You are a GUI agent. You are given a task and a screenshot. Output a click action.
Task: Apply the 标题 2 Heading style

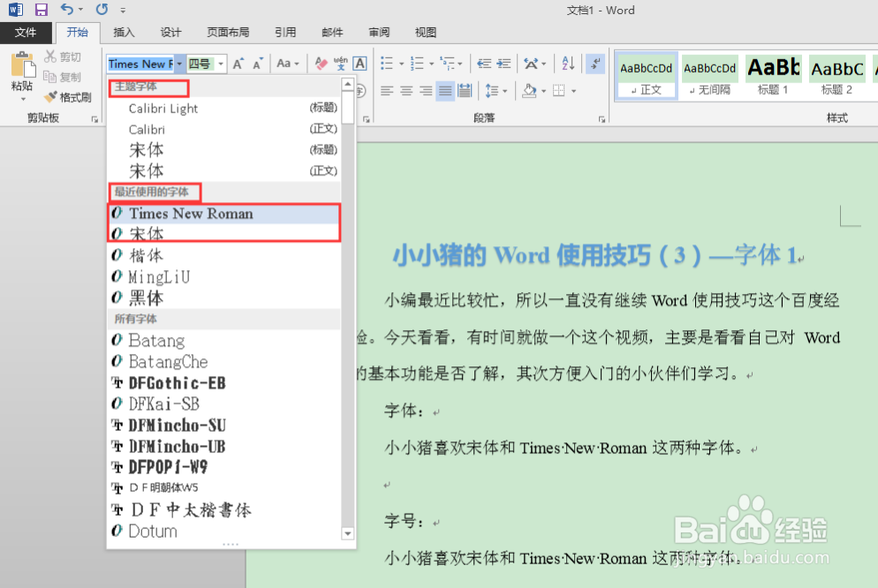837,76
